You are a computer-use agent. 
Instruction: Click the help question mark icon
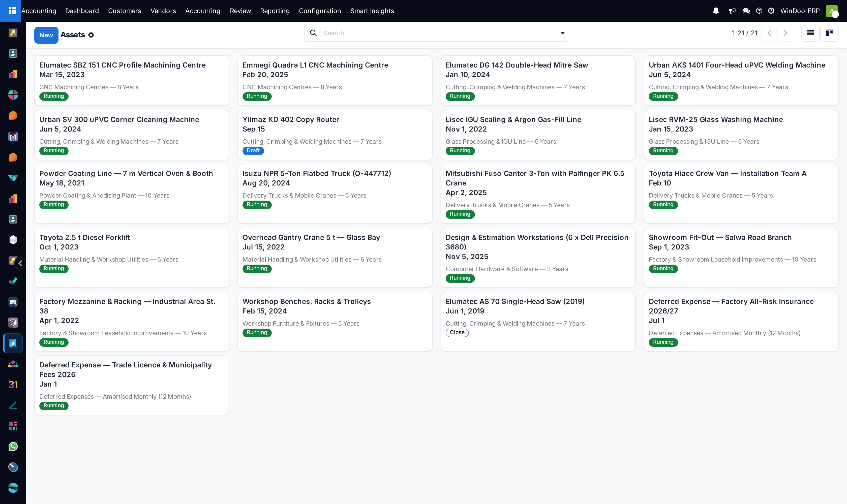pos(759,11)
